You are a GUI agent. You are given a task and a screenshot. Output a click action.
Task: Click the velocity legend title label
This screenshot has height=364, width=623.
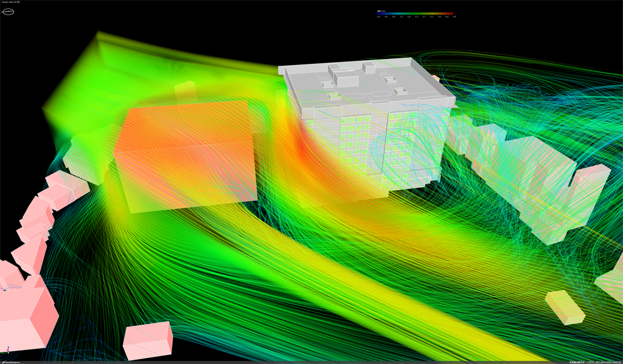coord(380,10)
